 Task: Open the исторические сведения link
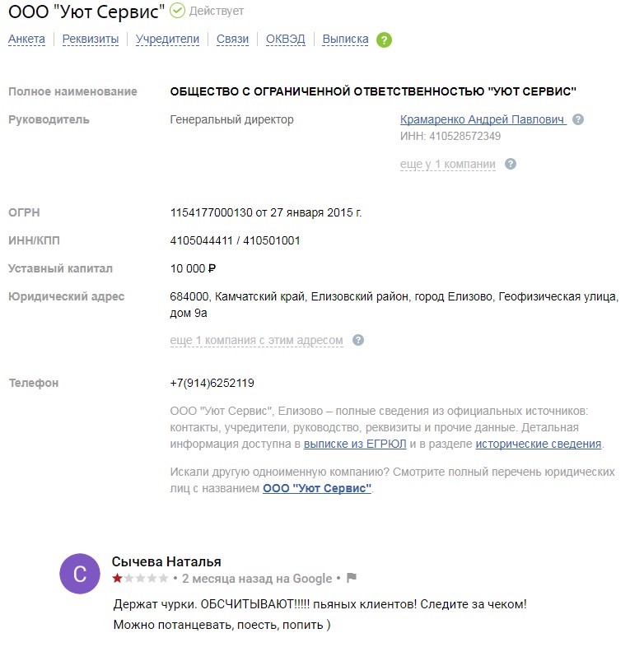539,444
